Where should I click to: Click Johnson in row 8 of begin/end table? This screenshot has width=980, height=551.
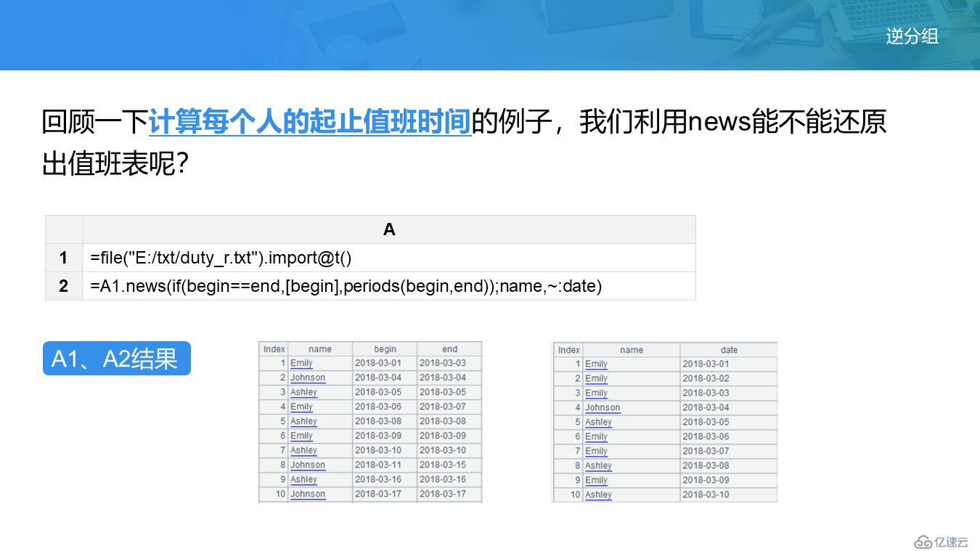308,465
